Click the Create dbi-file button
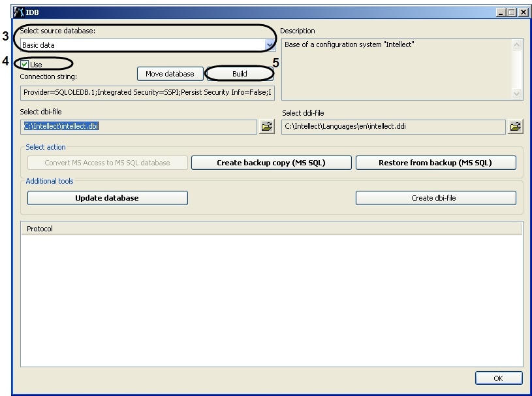This screenshot has width=532, height=396. [x=435, y=198]
